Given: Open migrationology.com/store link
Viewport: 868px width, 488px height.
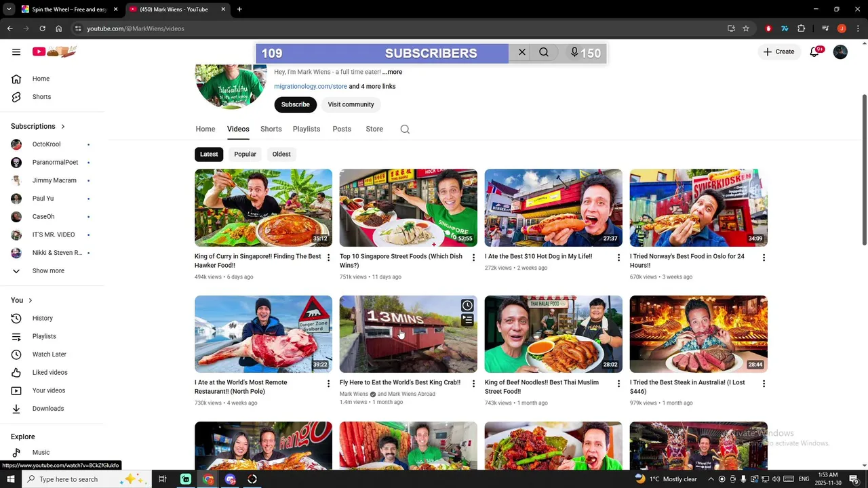Looking at the screenshot, I should tap(311, 86).
